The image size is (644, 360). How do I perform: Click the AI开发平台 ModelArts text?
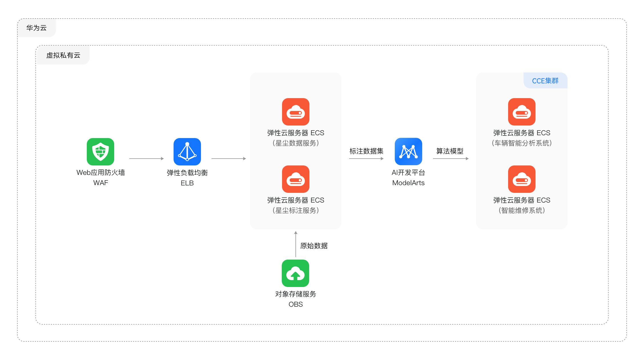pyautogui.click(x=408, y=177)
